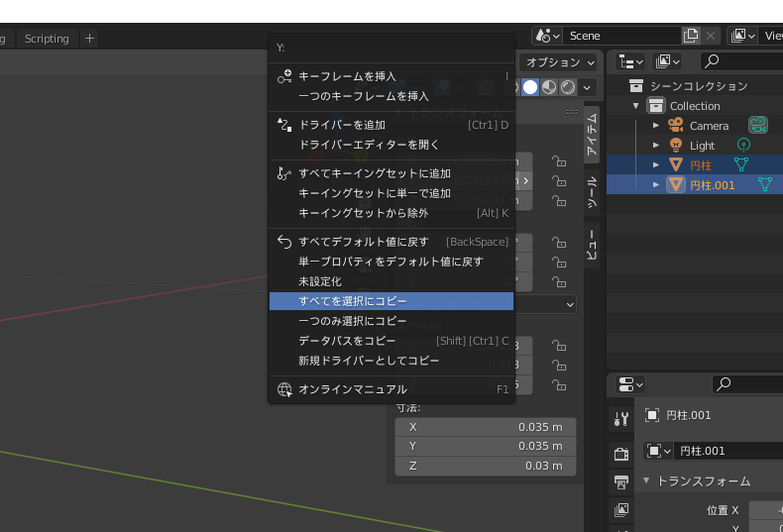
Task: Choose 新規ドライバーとしてコピー entry
Action: click(391, 361)
